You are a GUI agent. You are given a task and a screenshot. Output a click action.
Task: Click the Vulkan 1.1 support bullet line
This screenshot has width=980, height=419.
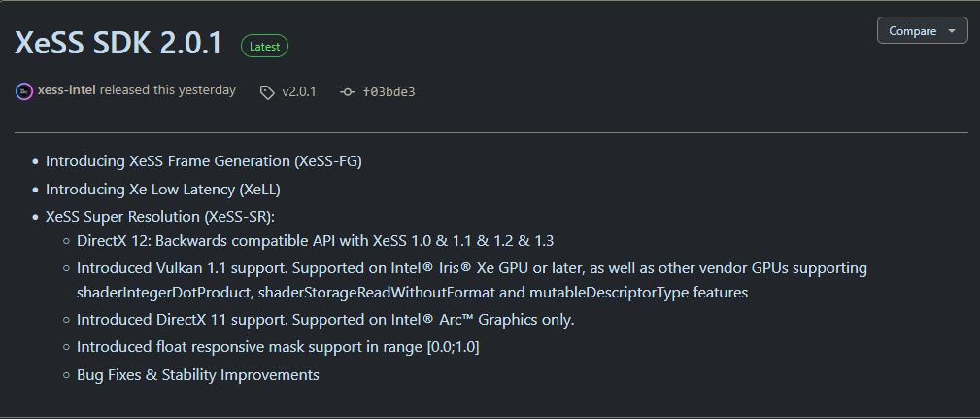pyautogui.click(x=471, y=267)
